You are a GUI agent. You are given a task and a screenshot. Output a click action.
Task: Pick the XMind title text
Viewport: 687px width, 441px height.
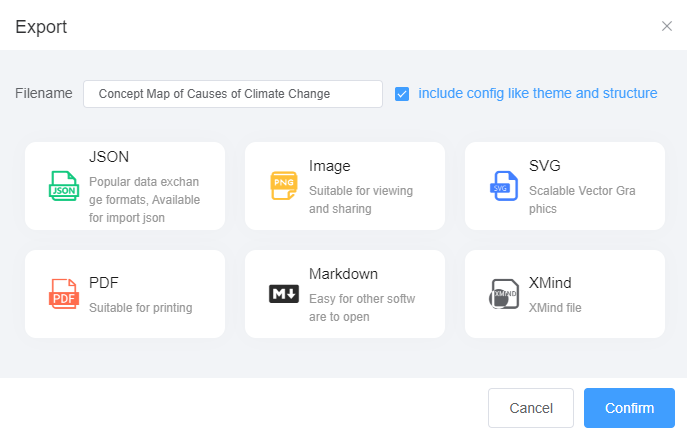(550, 283)
